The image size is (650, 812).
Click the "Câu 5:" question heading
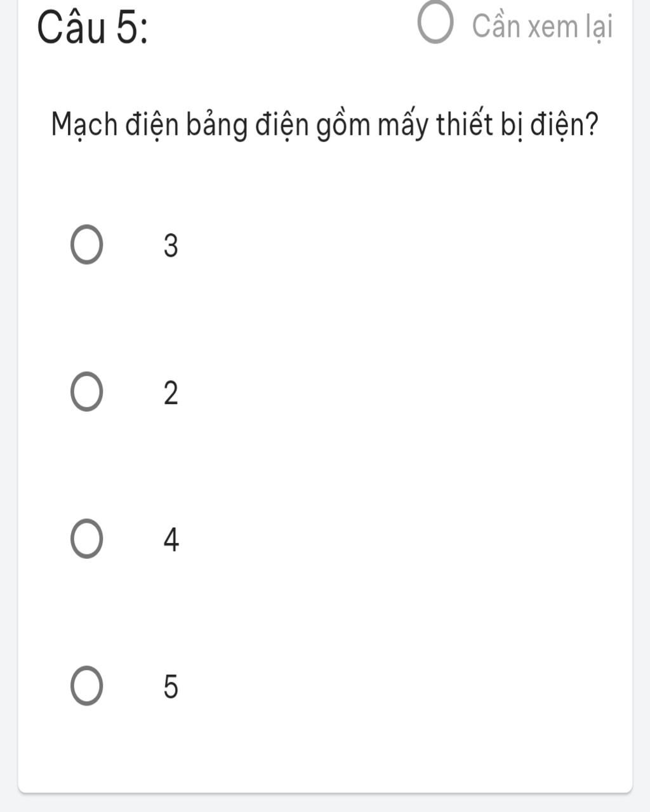click(92, 28)
